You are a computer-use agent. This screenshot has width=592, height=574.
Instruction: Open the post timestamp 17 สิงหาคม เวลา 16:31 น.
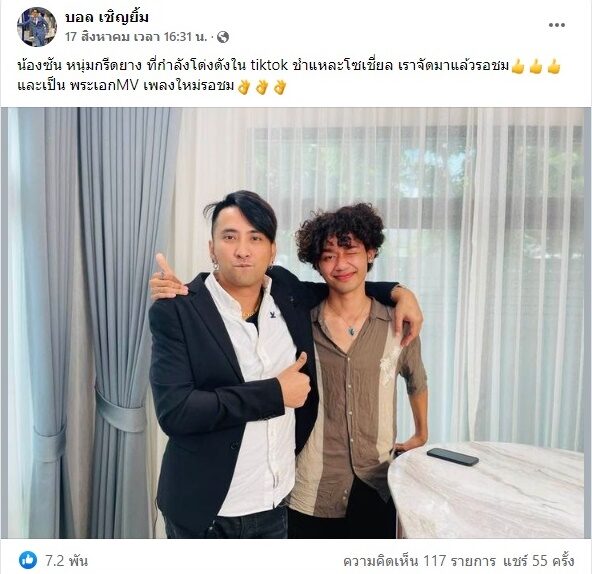coord(136,37)
